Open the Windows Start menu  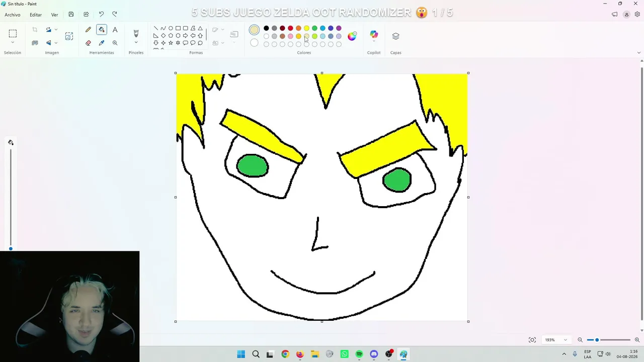click(x=241, y=354)
